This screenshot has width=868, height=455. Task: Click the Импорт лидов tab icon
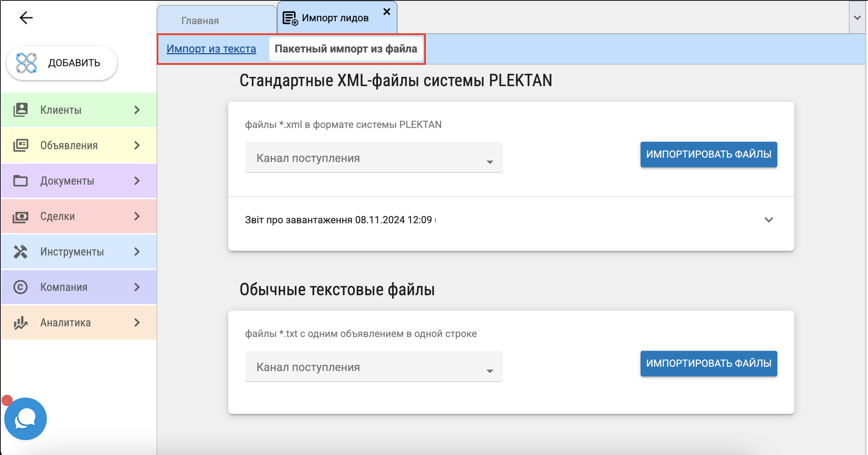coord(290,18)
